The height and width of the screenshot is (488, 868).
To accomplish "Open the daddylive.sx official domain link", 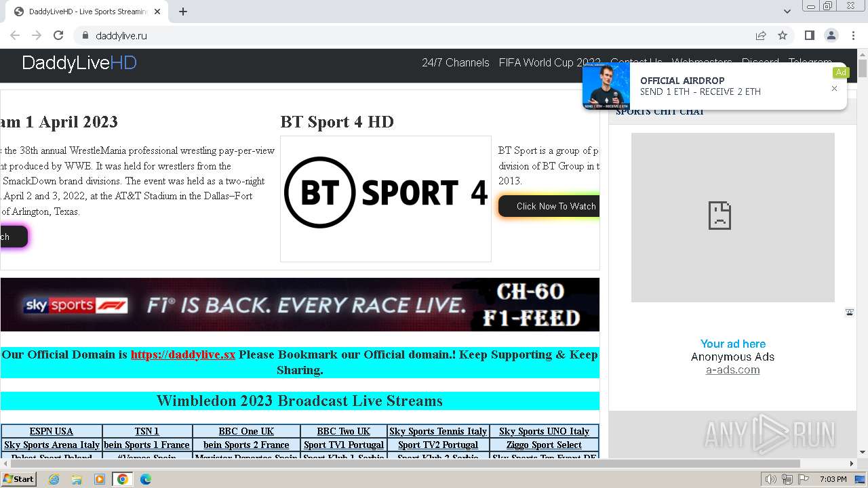I will (183, 354).
